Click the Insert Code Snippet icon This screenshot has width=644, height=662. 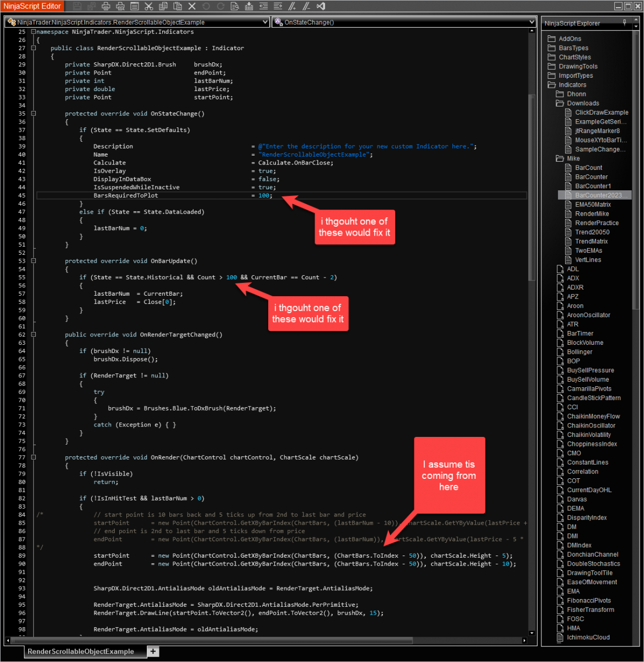(249, 6)
